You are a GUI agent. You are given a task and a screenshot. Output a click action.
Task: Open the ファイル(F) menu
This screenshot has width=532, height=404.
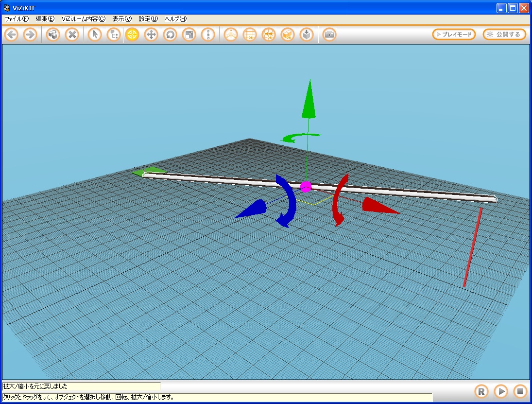(x=17, y=19)
